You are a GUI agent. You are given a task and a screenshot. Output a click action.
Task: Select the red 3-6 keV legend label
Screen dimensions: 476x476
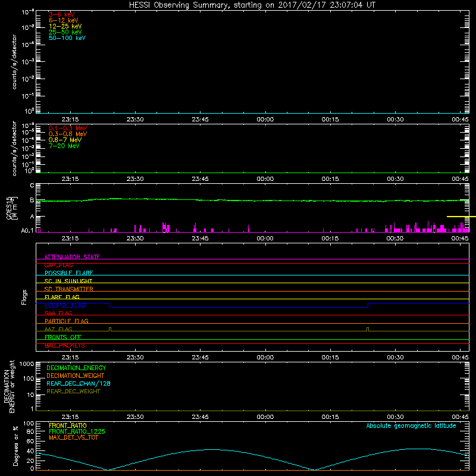tap(62, 14)
